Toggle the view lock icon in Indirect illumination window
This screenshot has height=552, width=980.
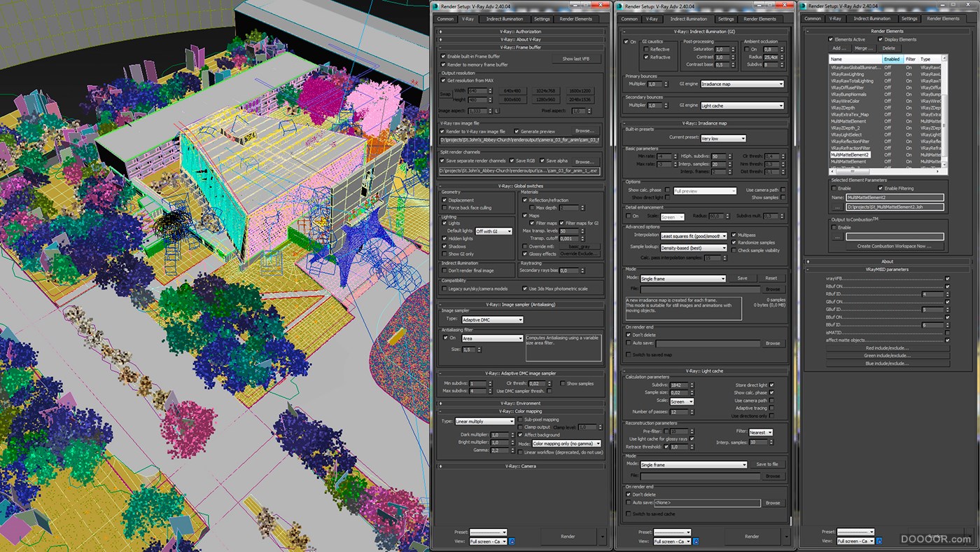coord(696,541)
